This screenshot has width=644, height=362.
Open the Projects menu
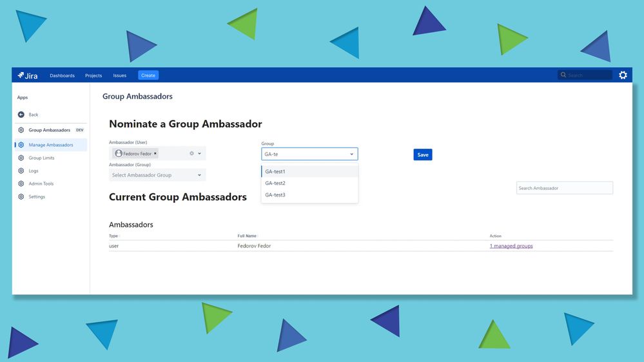[x=93, y=75]
